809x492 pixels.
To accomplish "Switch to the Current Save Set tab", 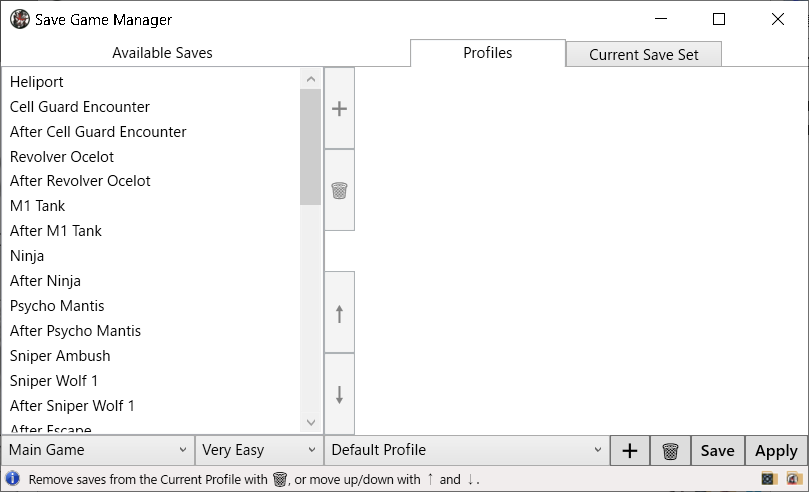I will click(643, 55).
